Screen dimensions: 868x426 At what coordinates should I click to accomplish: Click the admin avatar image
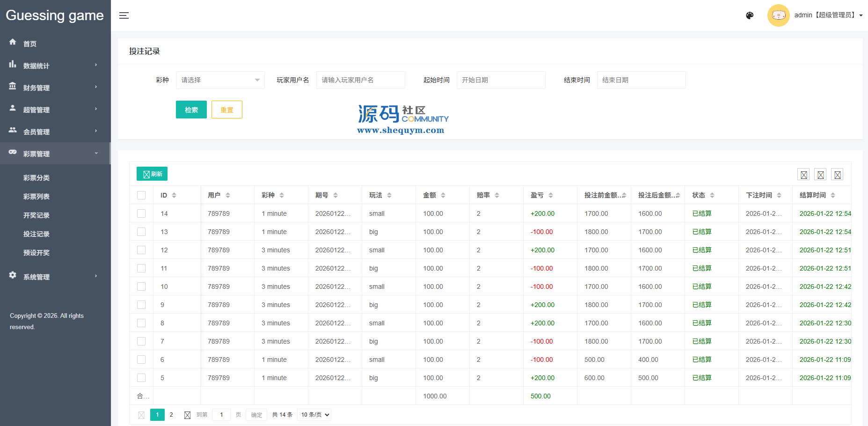point(778,15)
